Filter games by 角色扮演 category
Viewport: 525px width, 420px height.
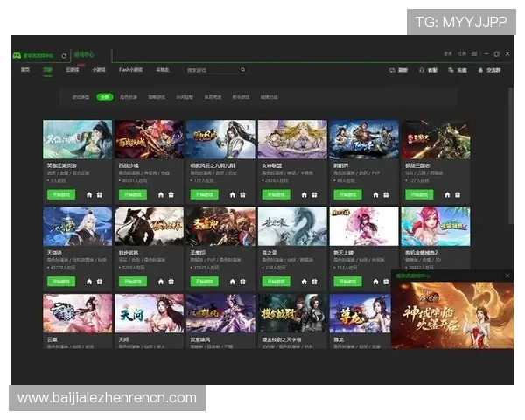coord(129,97)
